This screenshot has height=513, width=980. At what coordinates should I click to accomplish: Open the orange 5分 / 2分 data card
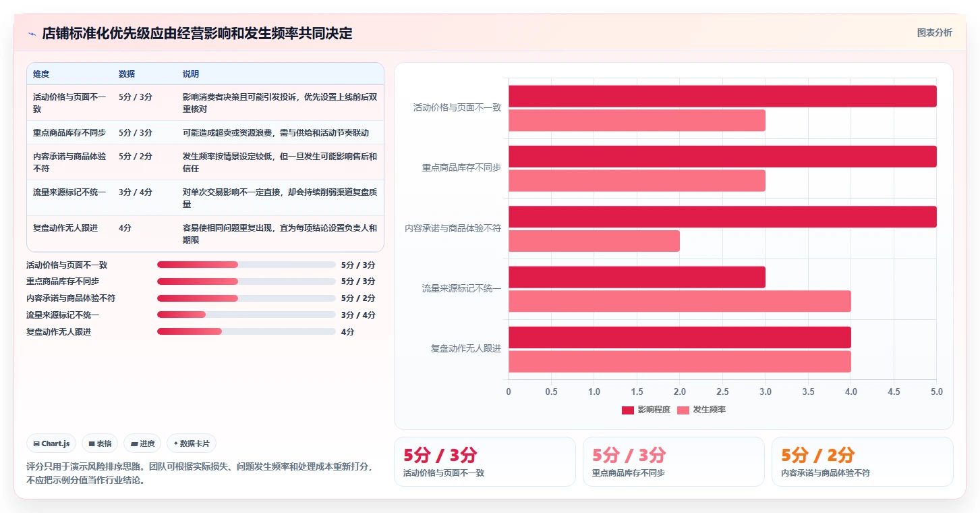click(863, 462)
